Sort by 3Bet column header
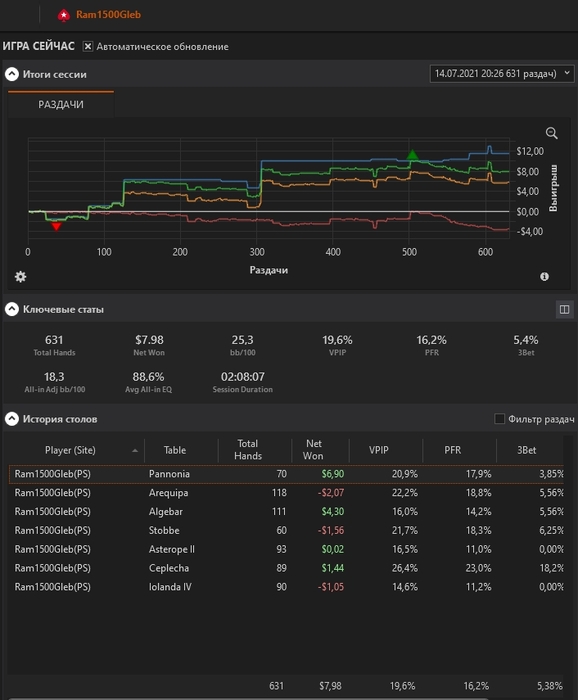This screenshot has height=700, width=578. pos(527,450)
